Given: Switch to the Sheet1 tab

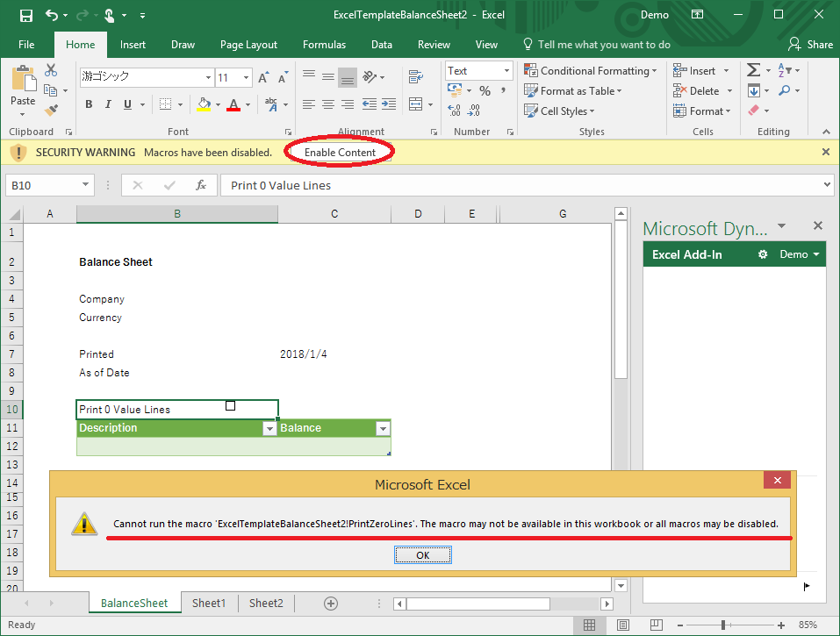Looking at the screenshot, I should point(209,604).
